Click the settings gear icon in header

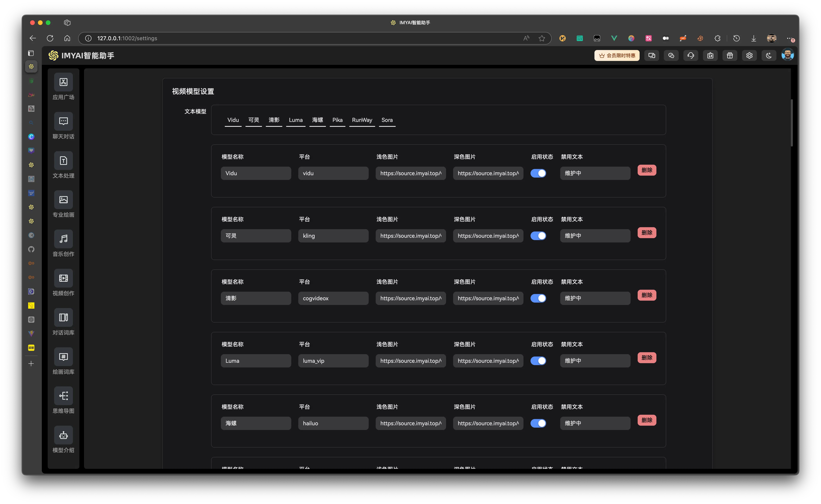pyautogui.click(x=749, y=56)
